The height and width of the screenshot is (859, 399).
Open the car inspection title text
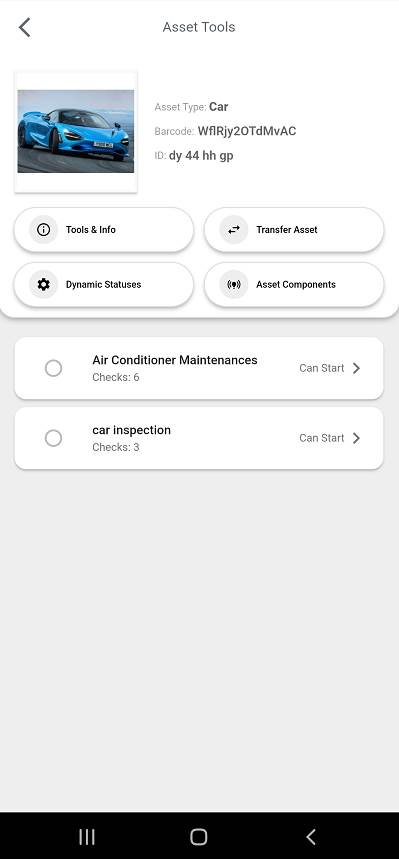[x=132, y=430]
